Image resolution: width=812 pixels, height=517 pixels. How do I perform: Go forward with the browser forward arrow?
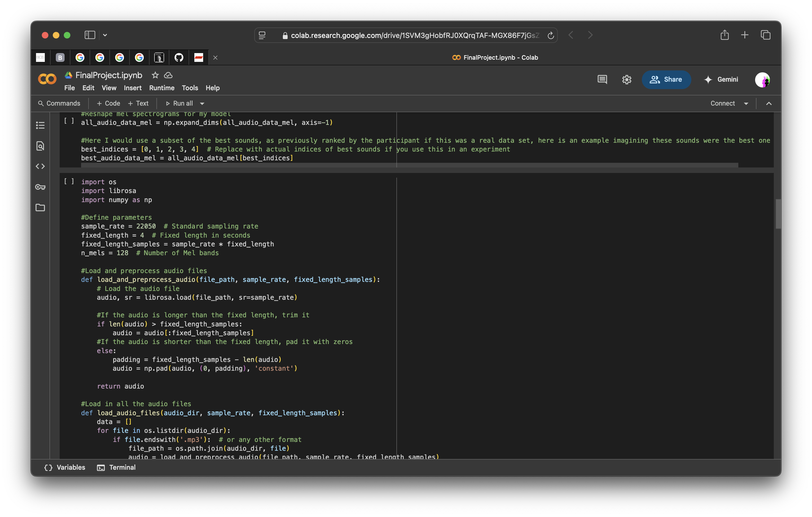click(x=590, y=35)
